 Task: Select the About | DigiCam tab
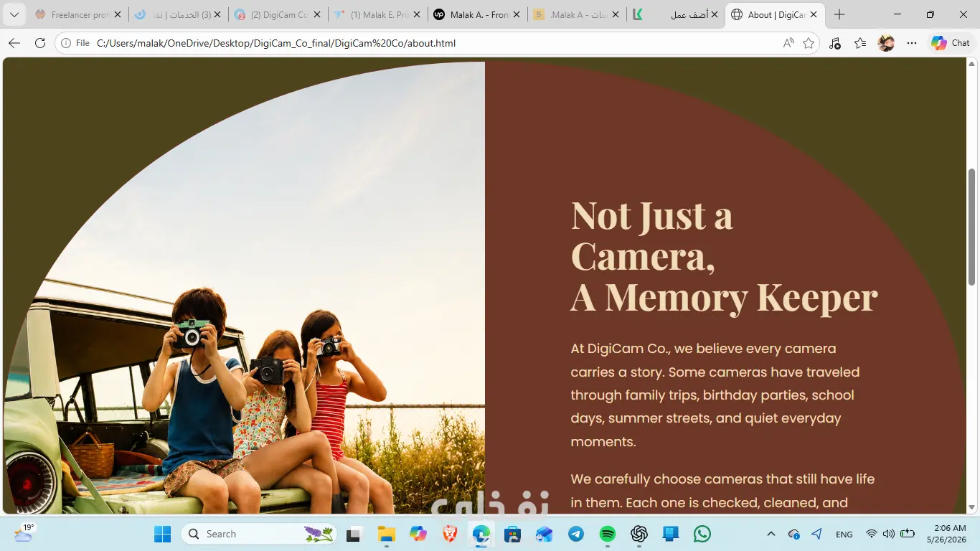774,15
